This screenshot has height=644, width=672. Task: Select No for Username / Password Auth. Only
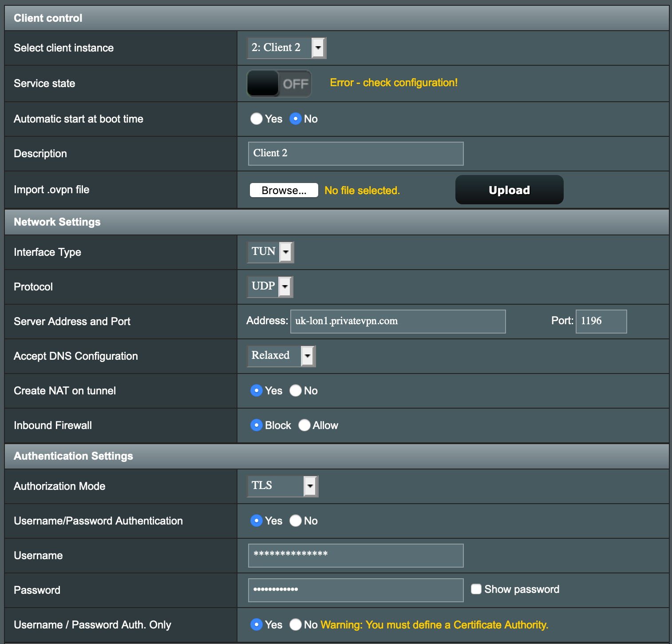(x=296, y=624)
